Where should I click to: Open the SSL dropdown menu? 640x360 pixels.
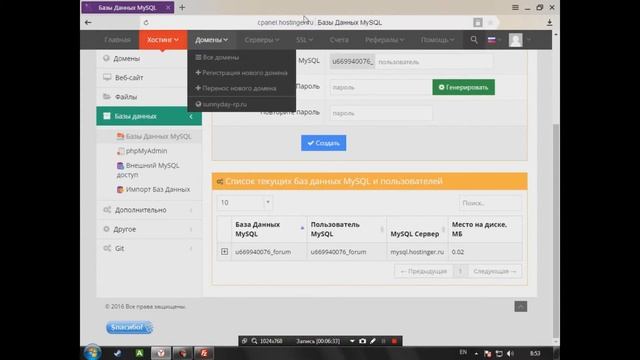(304, 40)
